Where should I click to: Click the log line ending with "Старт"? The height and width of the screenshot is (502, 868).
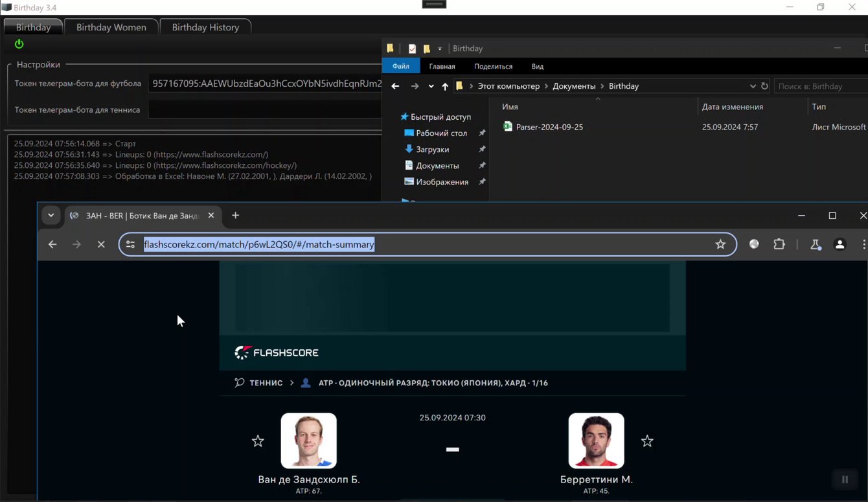(75, 144)
